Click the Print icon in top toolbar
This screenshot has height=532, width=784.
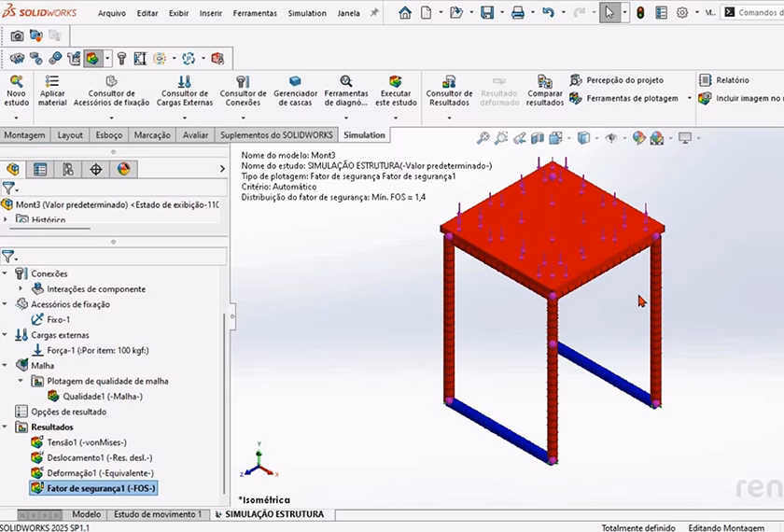click(517, 13)
